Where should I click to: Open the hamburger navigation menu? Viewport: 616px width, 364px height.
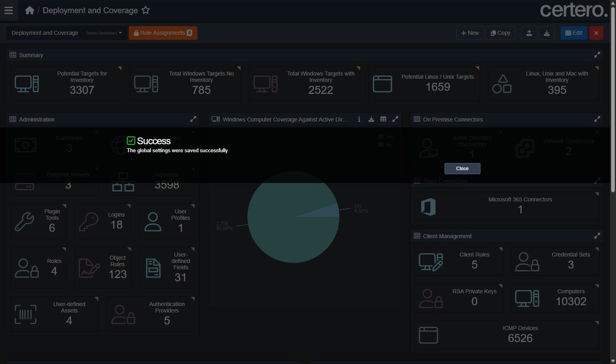[x=8, y=10]
